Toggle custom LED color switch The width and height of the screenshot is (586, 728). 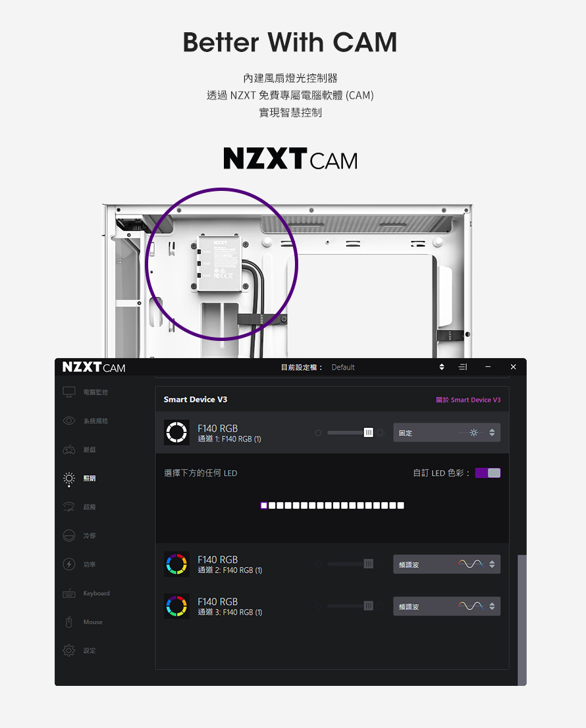[487, 473]
